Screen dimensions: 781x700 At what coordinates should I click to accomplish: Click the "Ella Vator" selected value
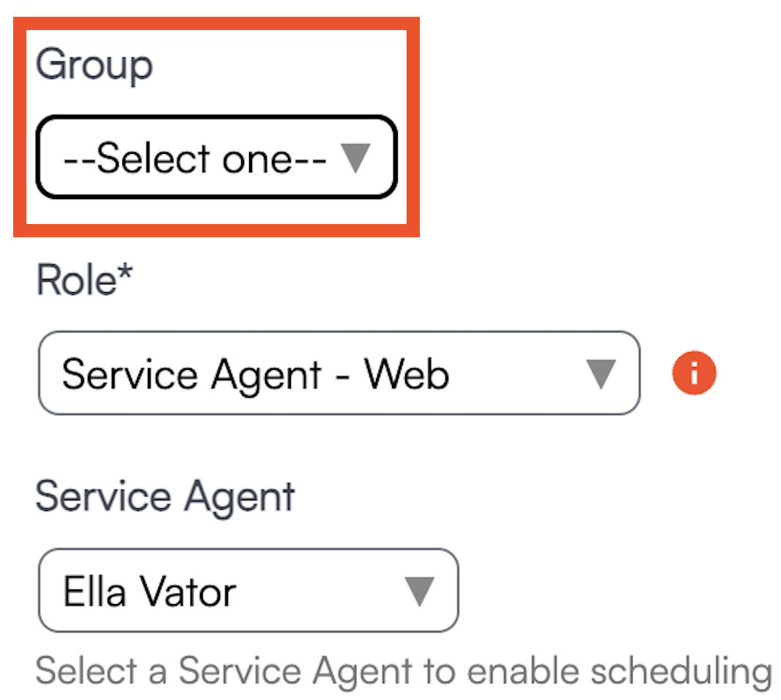(x=149, y=591)
